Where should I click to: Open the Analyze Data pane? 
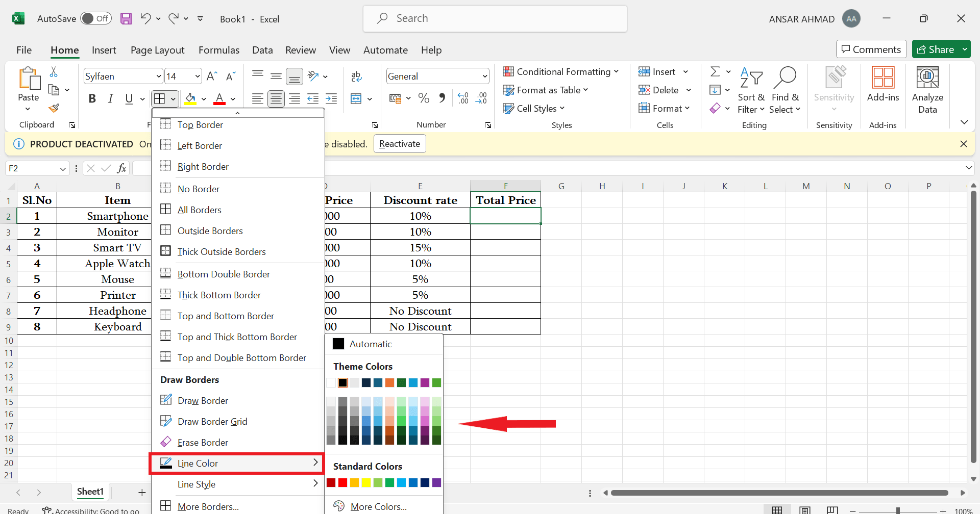click(x=927, y=89)
